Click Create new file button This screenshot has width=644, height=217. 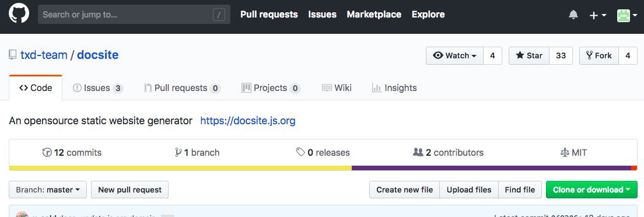point(405,190)
